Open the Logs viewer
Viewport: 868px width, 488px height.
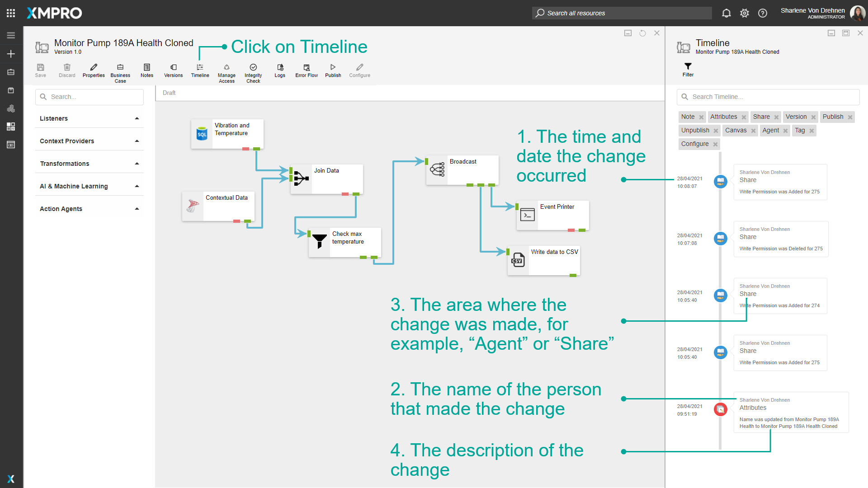(280, 71)
